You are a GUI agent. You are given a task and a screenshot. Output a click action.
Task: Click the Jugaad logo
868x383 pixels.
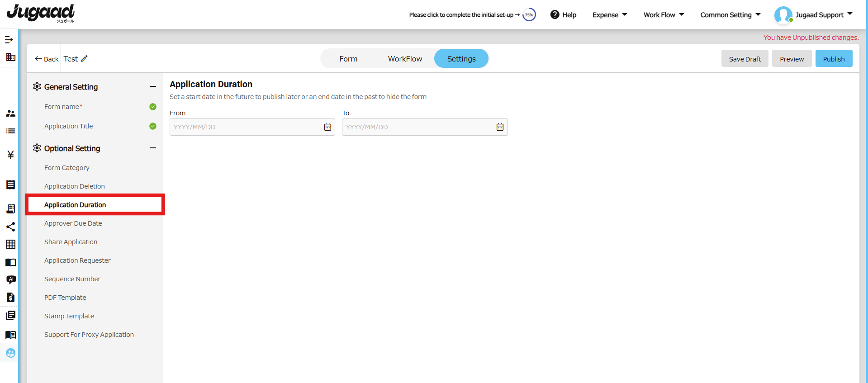[x=41, y=13]
